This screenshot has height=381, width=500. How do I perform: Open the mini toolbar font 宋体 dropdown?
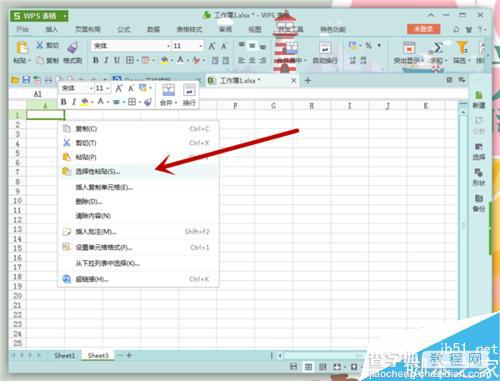(91, 88)
